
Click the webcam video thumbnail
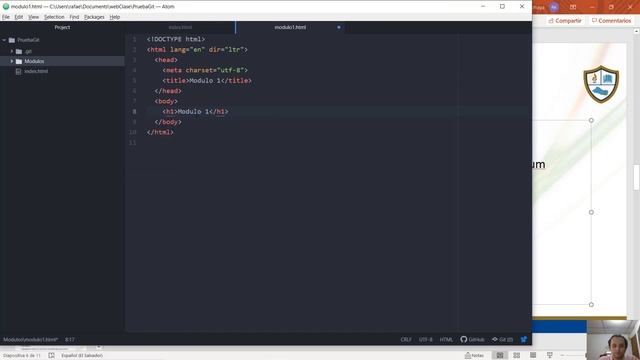click(x=613, y=340)
